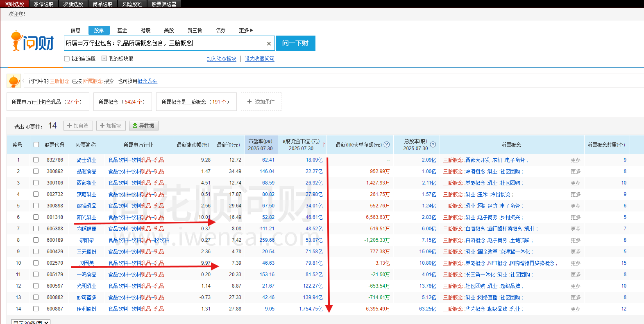Click the 导数据 export button
Viewport: 644px width, 324px height.
[x=143, y=126]
